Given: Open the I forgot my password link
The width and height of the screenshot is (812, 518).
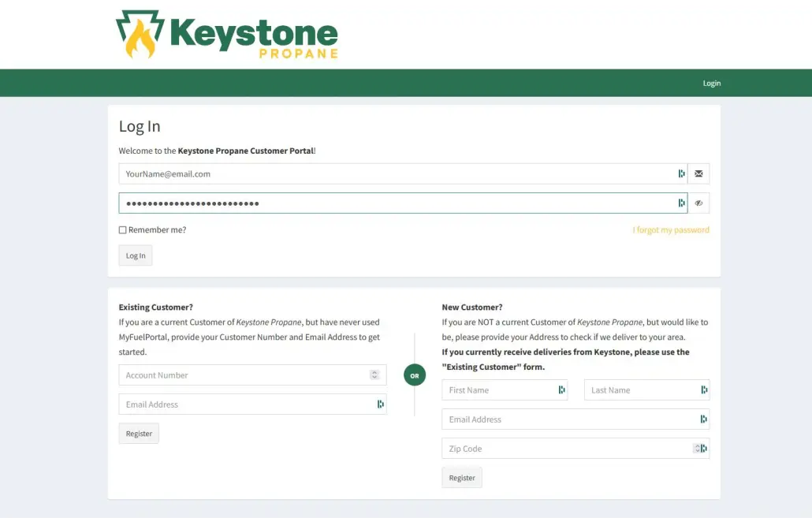Looking at the screenshot, I should [671, 229].
